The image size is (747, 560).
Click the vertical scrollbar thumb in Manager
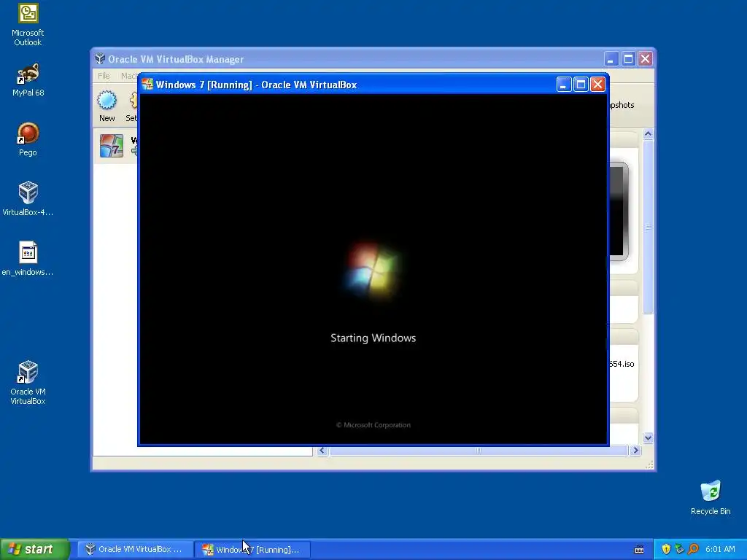pos(648,227)
